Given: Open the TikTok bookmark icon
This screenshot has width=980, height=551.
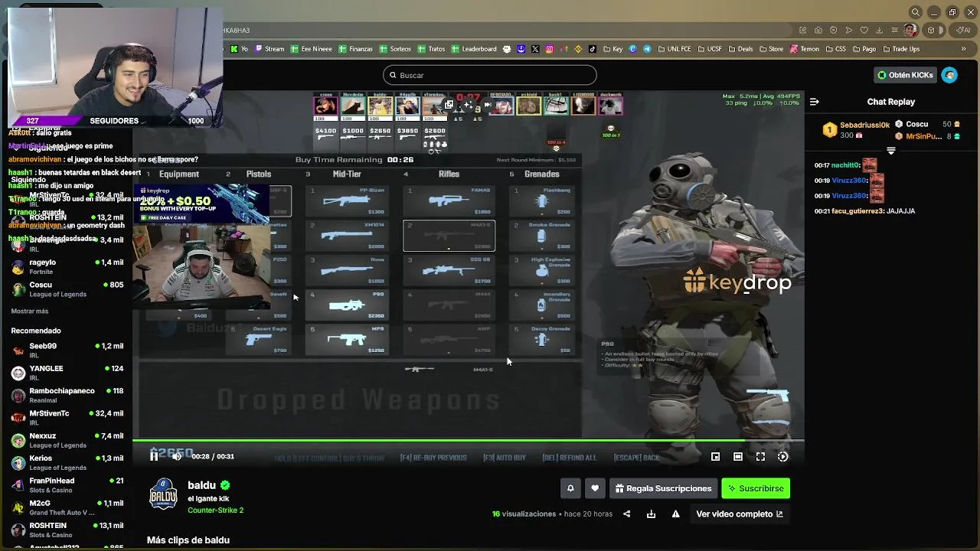Looking at the screenshot, I should 593,49.
